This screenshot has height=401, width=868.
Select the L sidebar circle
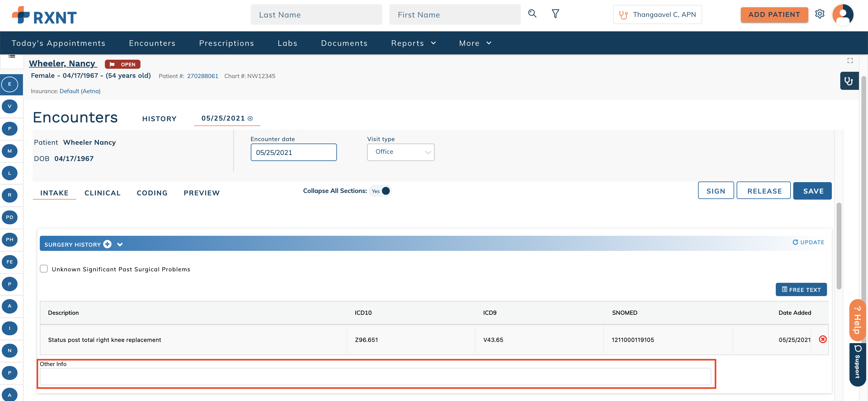pyautogui.click(x=9, y=173)
